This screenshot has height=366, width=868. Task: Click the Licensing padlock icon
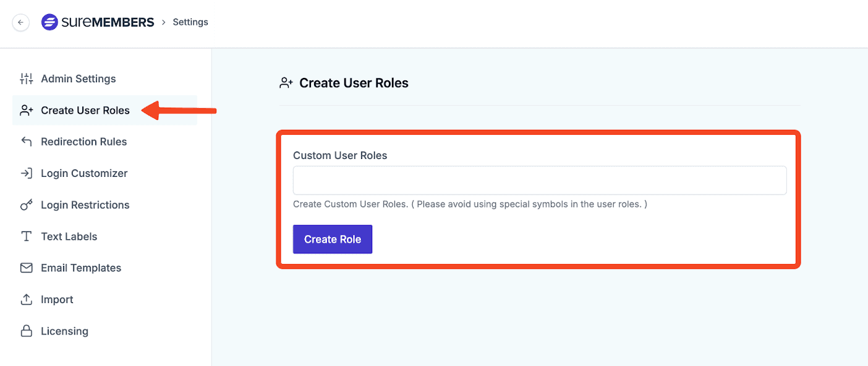click(26, 331)
